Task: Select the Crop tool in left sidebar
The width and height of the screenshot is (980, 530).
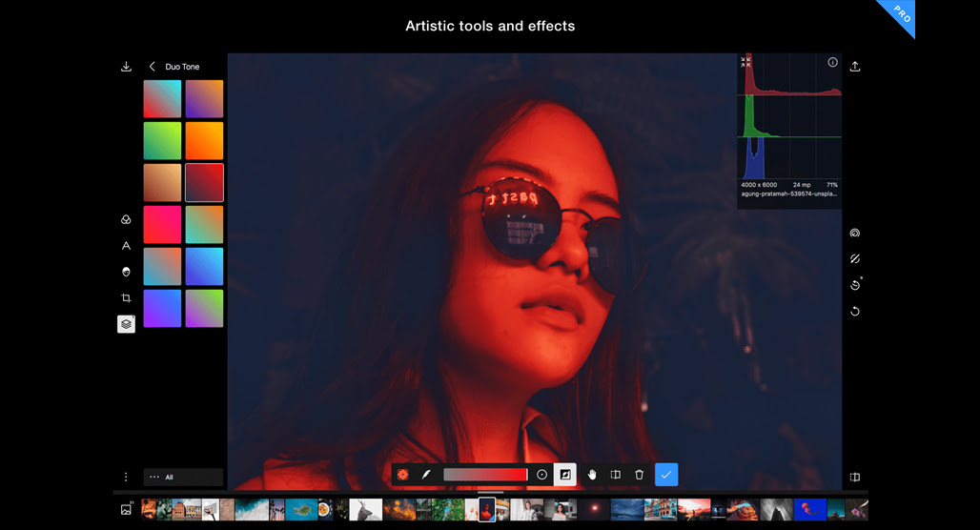Action: [126, 298]
